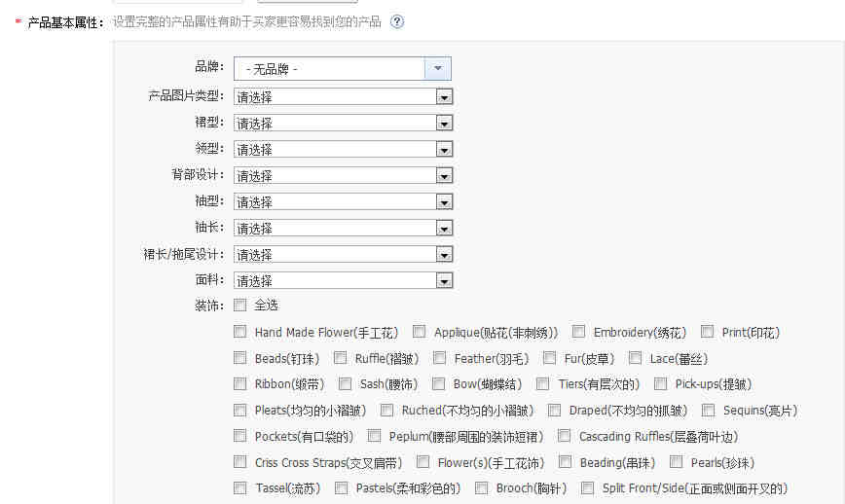Check the Sash(腰饰) checkbox
The height and width of the screenshot is (504, 845).
tap(345, 383)
